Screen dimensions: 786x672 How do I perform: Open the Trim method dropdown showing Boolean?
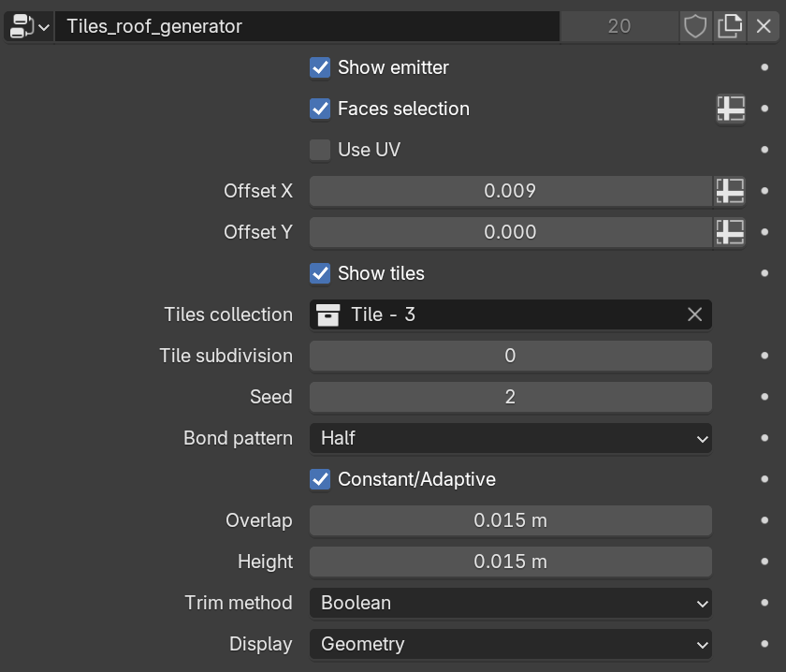tap(511, 603)
